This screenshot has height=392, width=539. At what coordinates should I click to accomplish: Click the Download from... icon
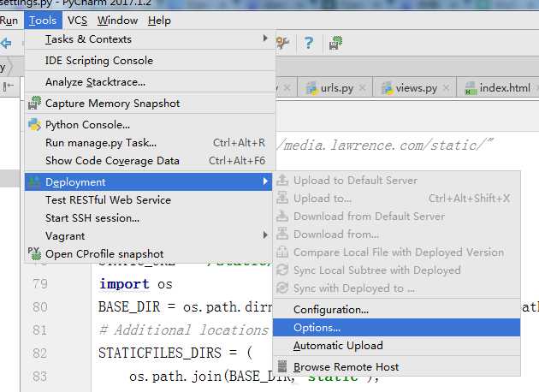282,234
